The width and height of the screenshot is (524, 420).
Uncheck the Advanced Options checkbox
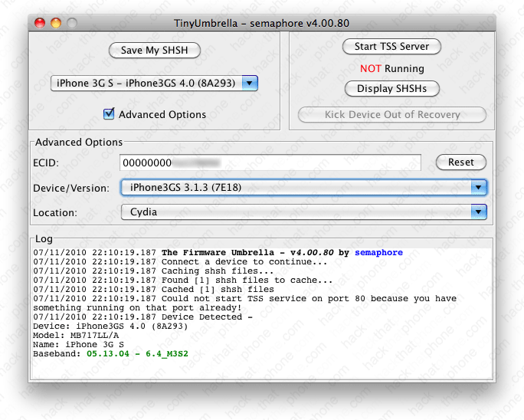point(109,114)
